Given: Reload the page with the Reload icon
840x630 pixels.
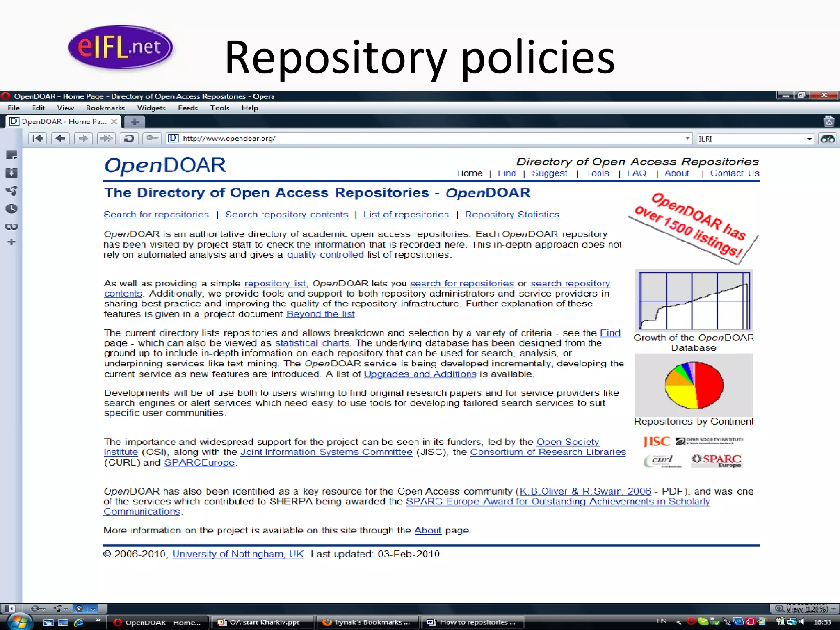Looking at the screenshot, I should [x=129, y=139].
